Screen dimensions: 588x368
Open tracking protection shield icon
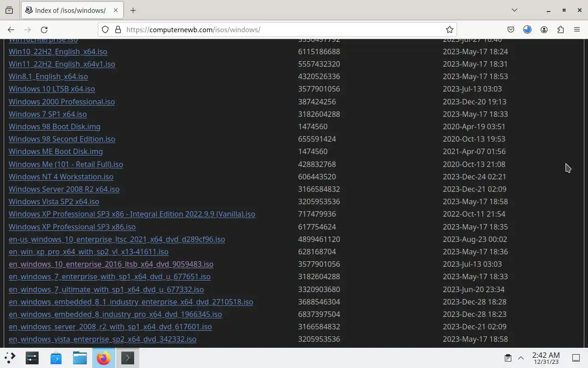click(105, 29)
